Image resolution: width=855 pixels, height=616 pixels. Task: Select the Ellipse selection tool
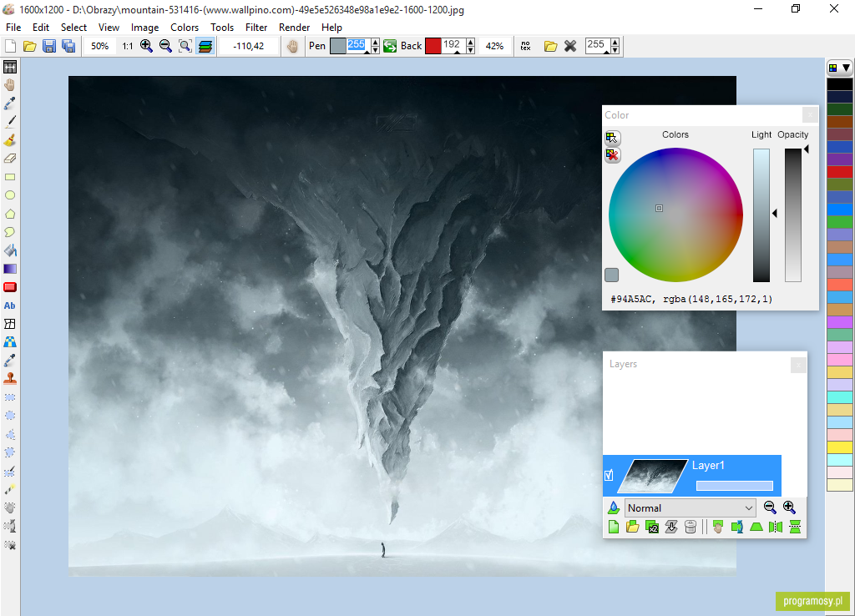pyautogui.click(x=10, y=416)
